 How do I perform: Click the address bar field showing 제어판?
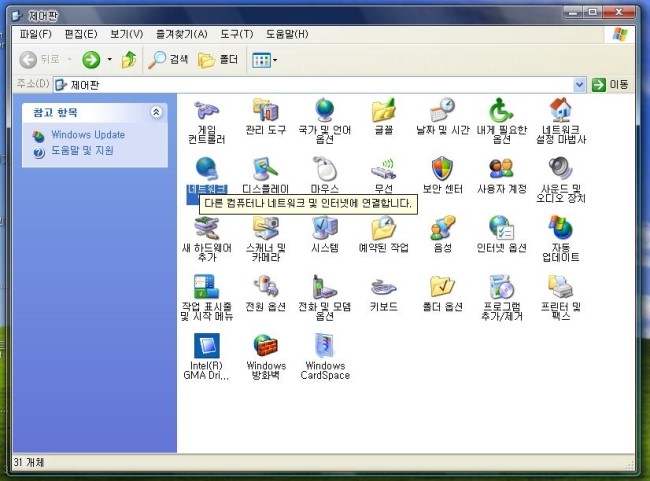(x=300, y=85)
